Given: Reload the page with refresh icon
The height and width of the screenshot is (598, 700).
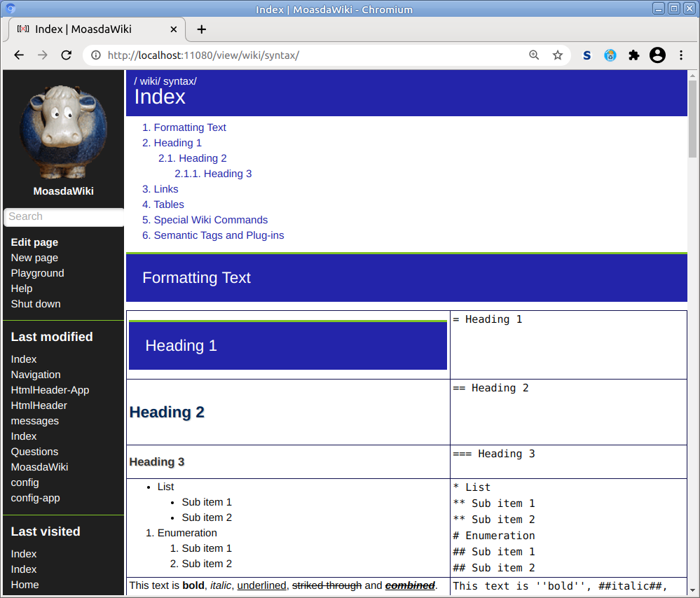Looking at the screenshot, I should [x=67, y=55].
